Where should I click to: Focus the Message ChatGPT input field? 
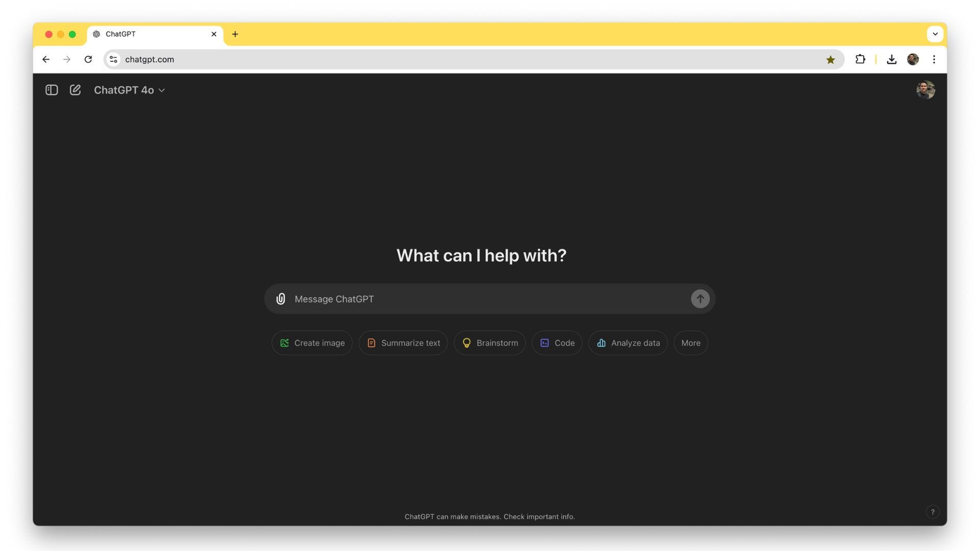pyautogui.click(x=490, y=299)
